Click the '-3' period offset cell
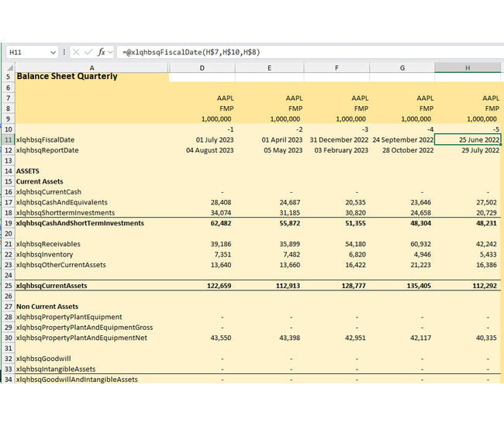The width and height of the screenshot is (504, 426). point(337,129)
